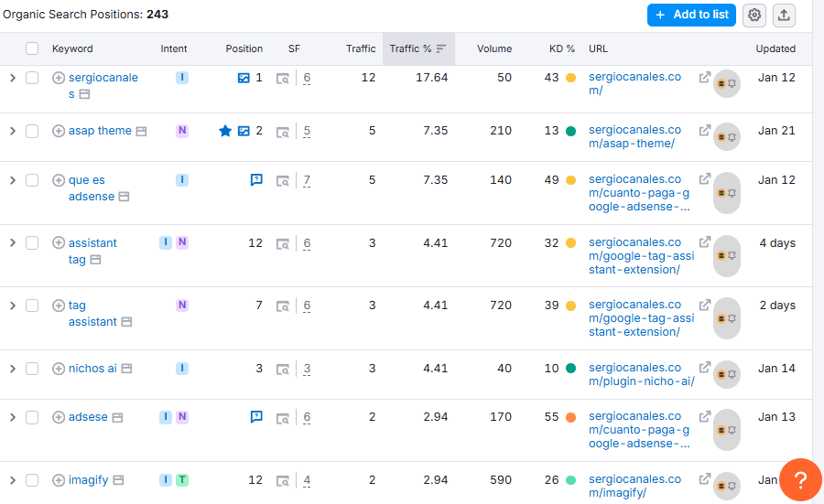View SERP snapshot icon for que es adsense
The height and width of the screenshot is (504, 824).
point(283,181)
